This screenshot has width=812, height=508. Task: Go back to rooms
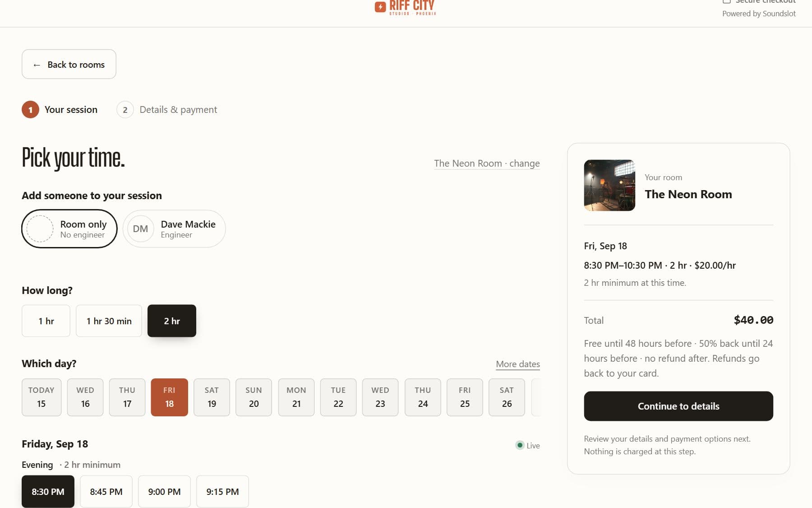[x=69, y=64]
